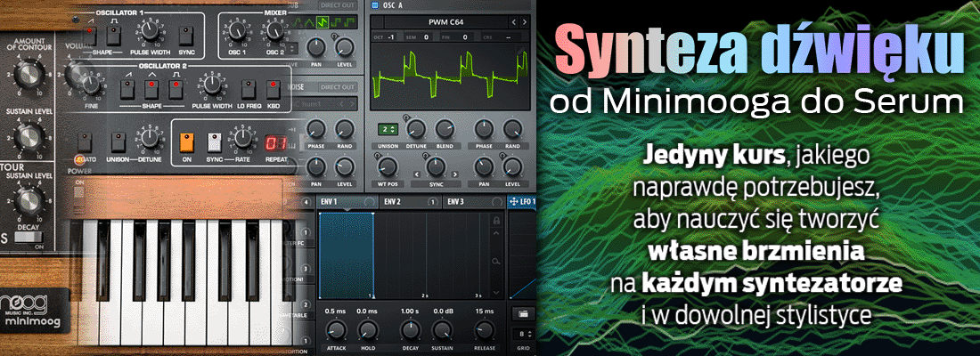Select the highlighted sawtooth sub waveform icon
Screen dimensions: 980x356
tap(324, 23)
